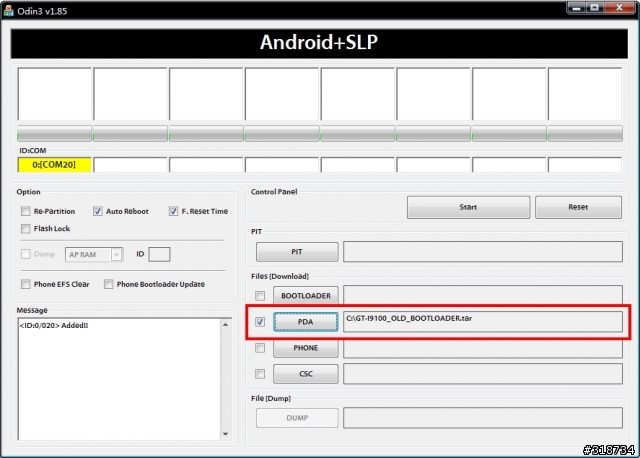The image size is (640, 458).
Task: Check the box beside BOOTLOADER button
Action: (x=260, y=296)
